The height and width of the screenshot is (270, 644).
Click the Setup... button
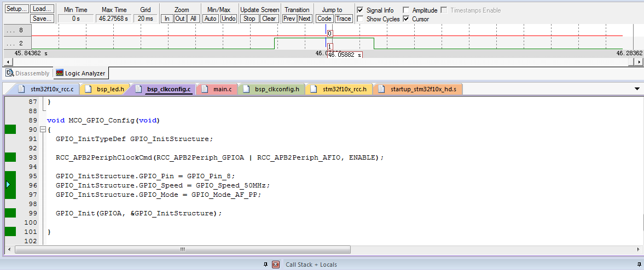[x=16, y=9]
